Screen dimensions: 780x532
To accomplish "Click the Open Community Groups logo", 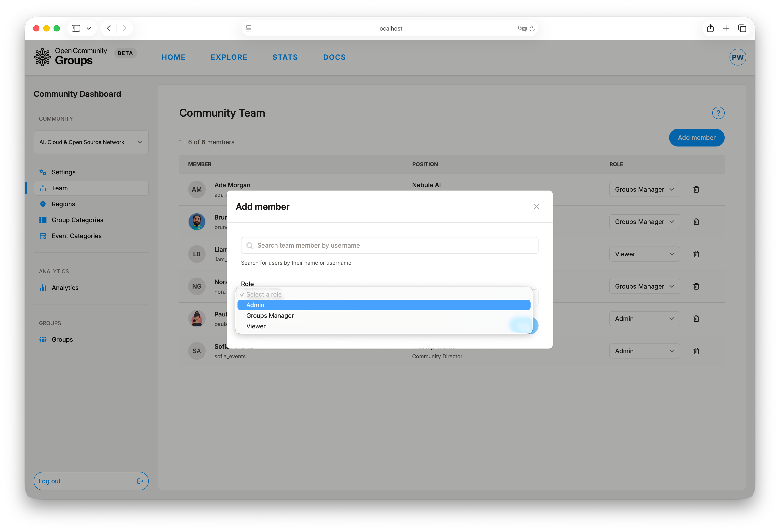I will coord(70,57).
